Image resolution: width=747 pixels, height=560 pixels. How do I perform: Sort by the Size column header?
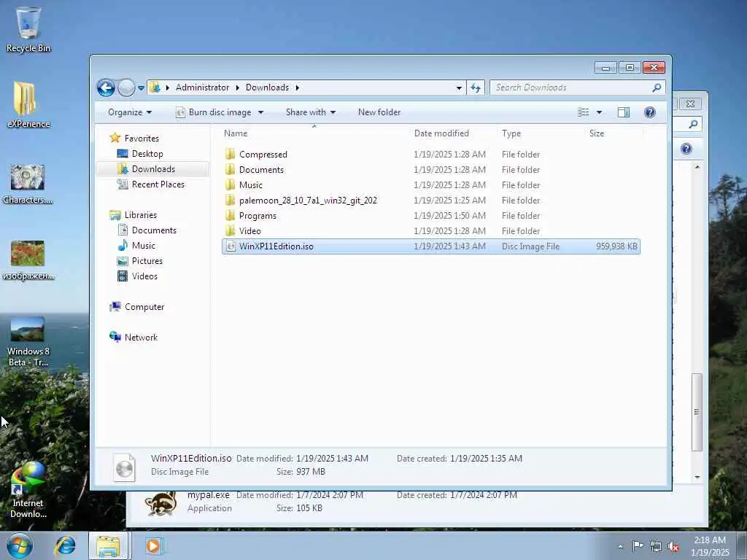point(597,134)
